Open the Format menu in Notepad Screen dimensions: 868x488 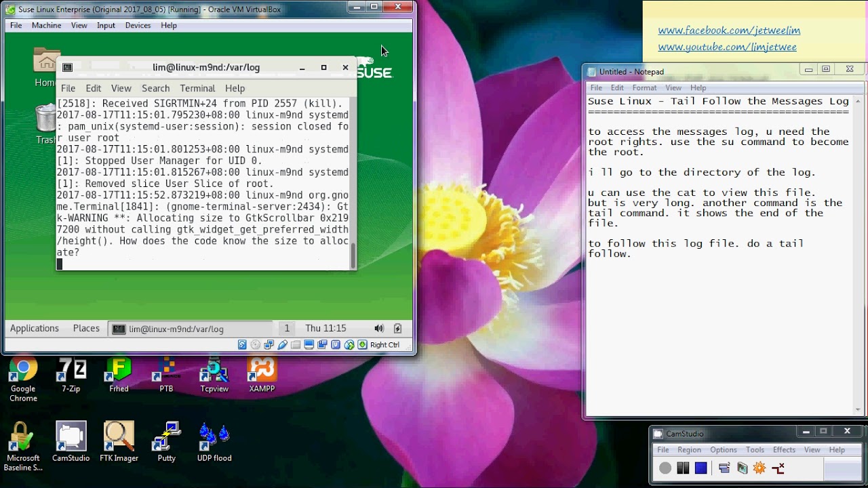click(x=644, y=87)
